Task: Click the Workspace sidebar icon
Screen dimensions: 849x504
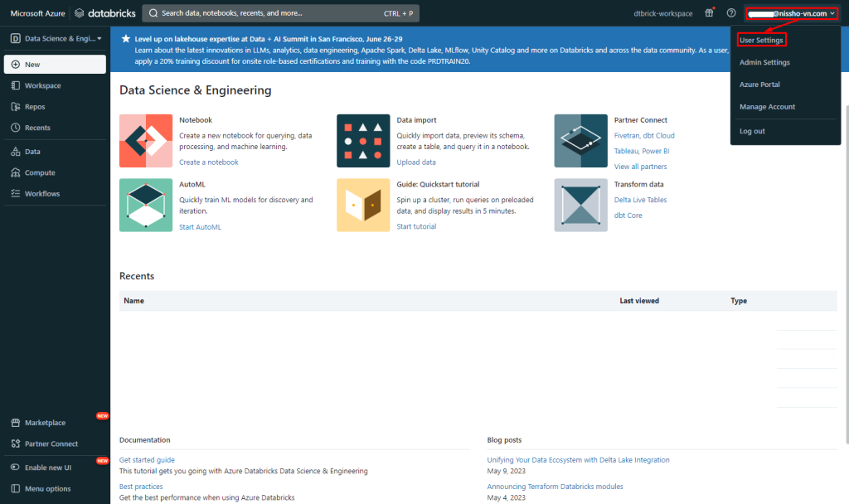Action: tap(16, 85)
